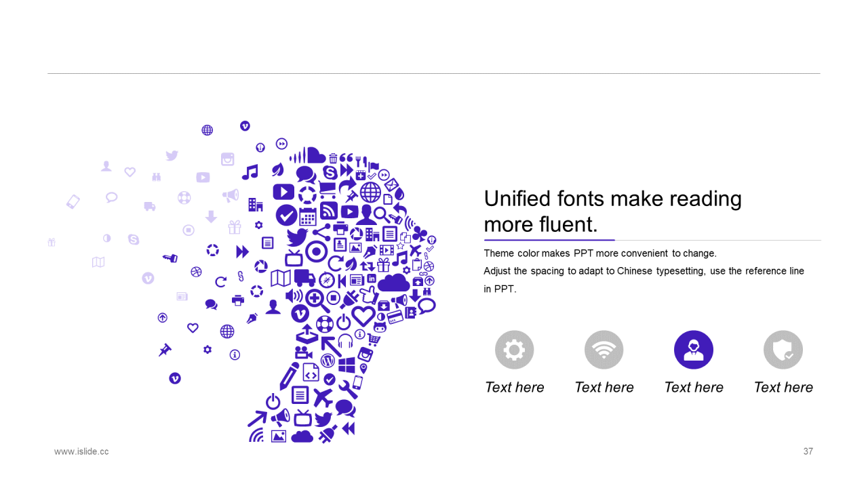Click the map location pin icon
This screenshot has height=488, width=868.
(363, 369)
